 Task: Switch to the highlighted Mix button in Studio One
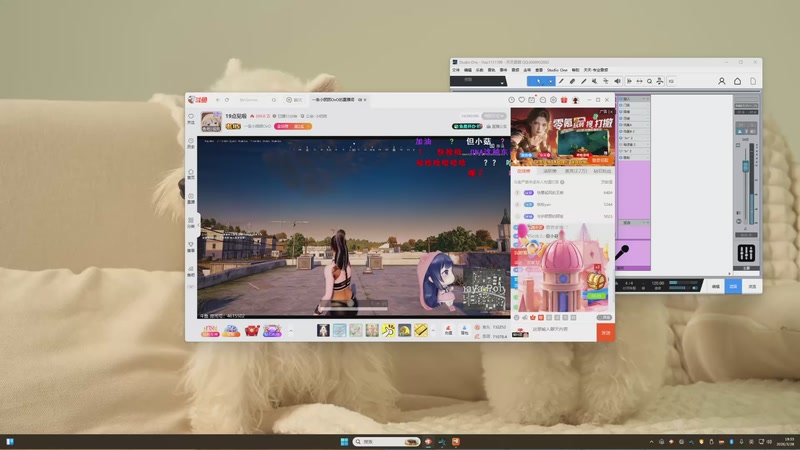733,286
